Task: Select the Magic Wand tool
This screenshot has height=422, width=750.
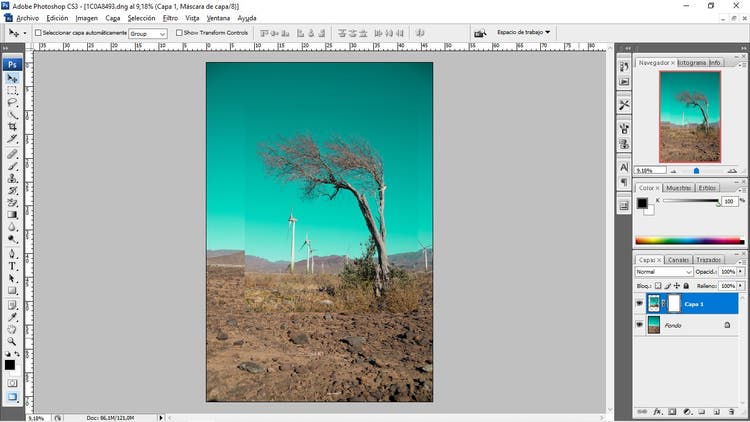Action: click(x=12, y=114)
